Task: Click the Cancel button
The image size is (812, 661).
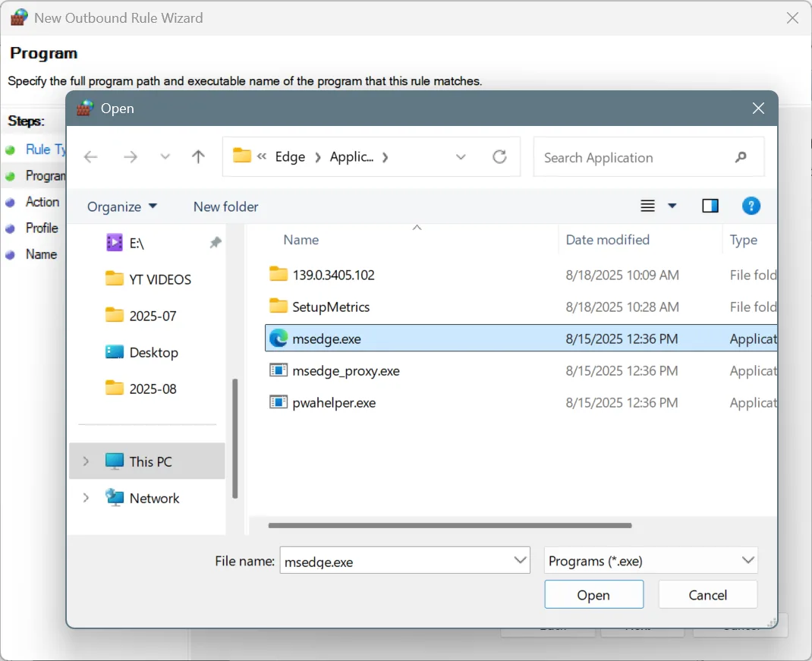Action: pos(707,595)
